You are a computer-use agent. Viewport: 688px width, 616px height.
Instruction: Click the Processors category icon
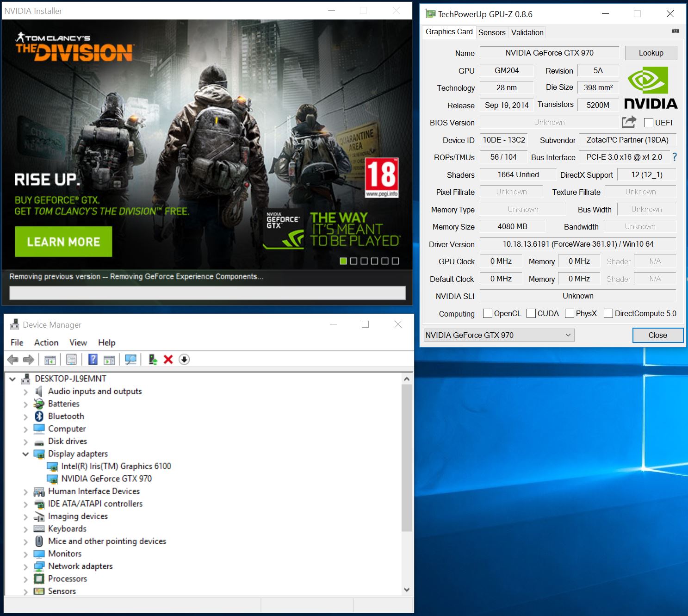click(39, 579)
